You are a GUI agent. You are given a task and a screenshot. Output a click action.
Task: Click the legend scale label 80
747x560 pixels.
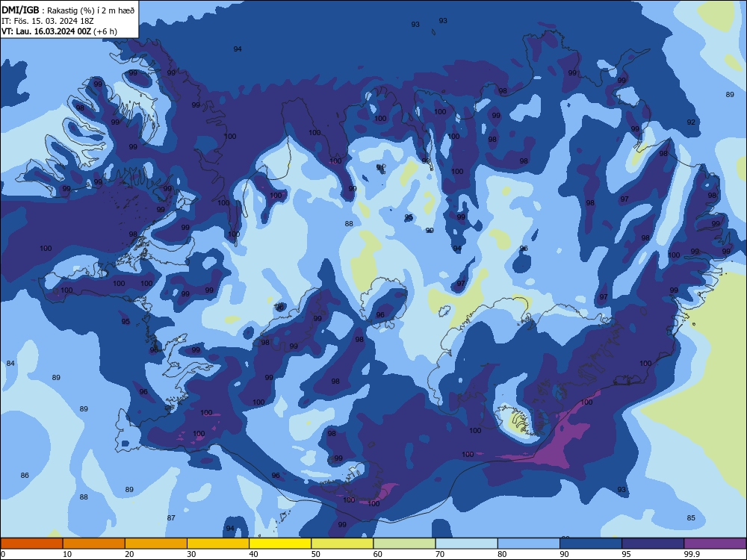click(x=502, y=554)
